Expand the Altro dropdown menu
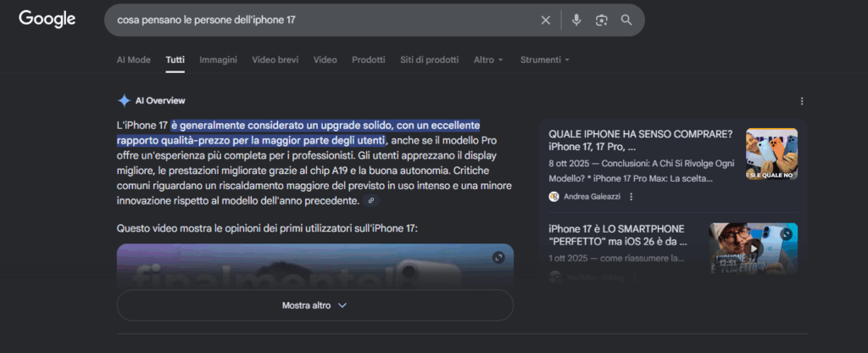Screen dimensions: 868x353 [488, 60]
